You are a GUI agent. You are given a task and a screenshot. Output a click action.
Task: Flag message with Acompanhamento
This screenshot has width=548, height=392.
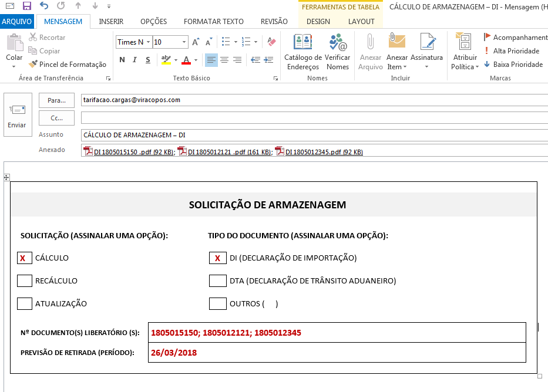tap(515, 38)
